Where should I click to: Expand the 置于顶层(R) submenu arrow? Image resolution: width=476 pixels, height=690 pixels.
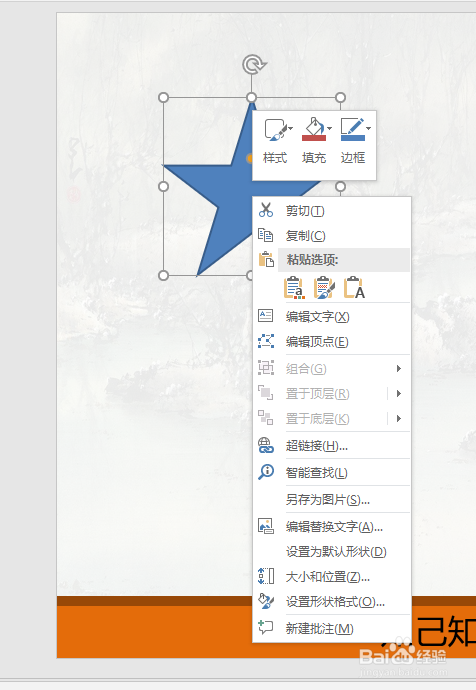[x=399, y=393]
